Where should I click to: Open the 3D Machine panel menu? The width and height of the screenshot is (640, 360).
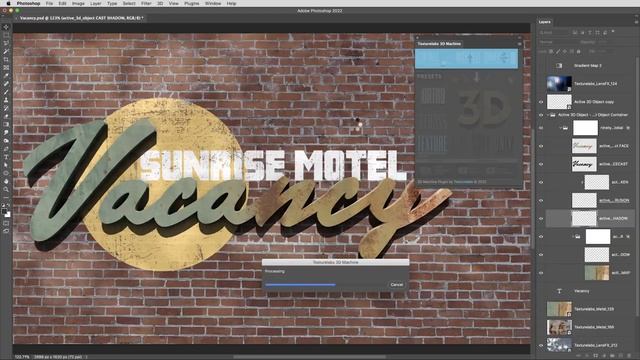click(x=520, y=44)
